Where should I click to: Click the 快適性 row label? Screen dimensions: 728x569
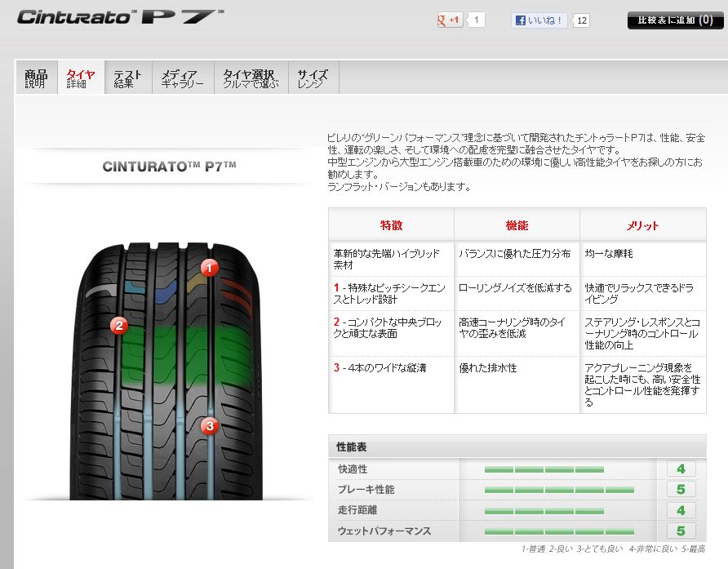pos(353,469)
